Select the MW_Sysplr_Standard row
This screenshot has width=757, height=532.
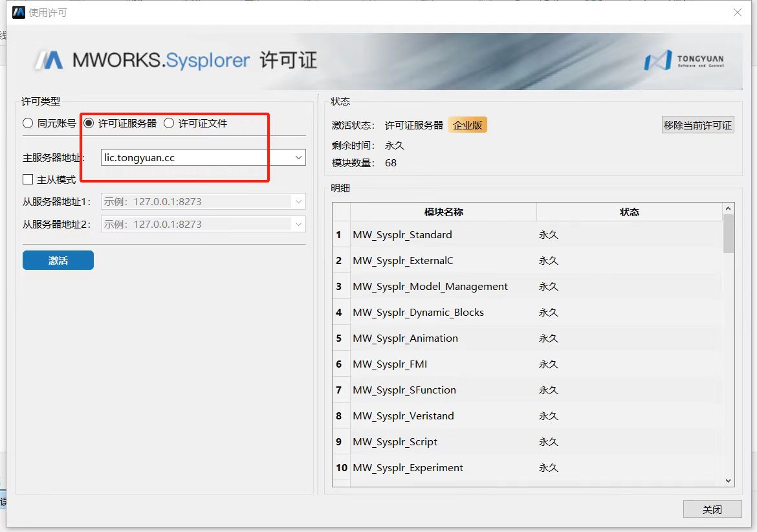coord(527,235)
